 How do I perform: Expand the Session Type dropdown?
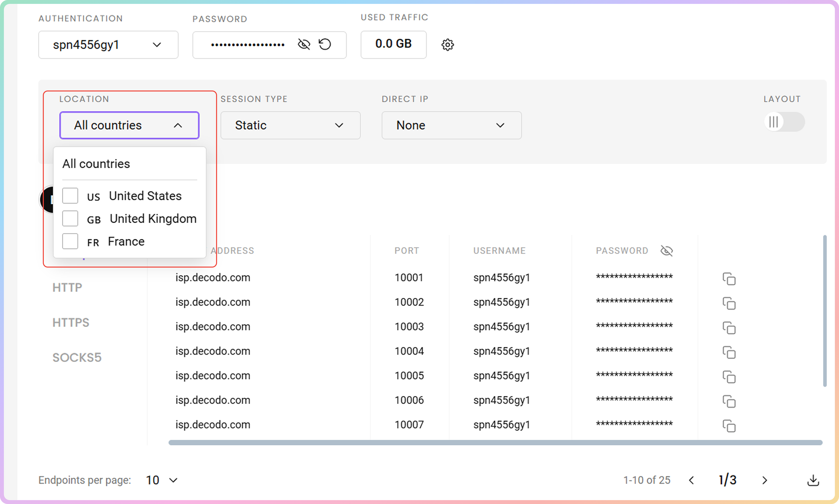pos(290,125)
